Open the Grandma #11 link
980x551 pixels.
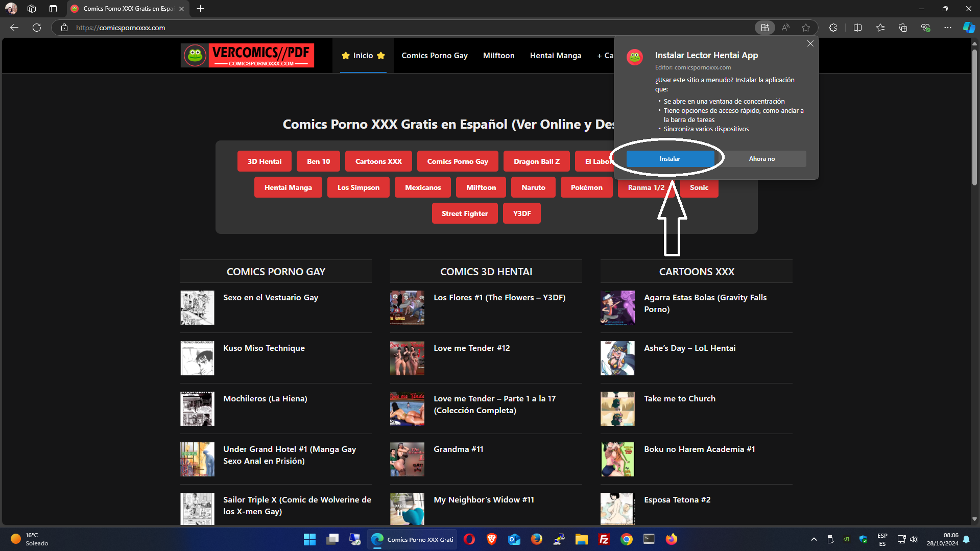pos(459,449)
